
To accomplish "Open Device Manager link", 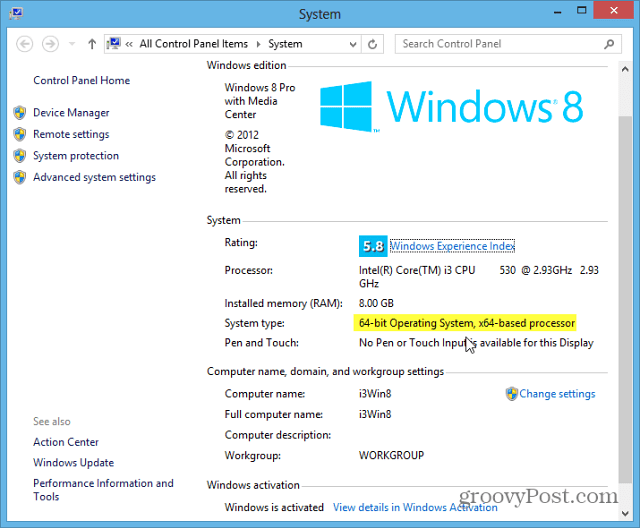I will 71,113.
